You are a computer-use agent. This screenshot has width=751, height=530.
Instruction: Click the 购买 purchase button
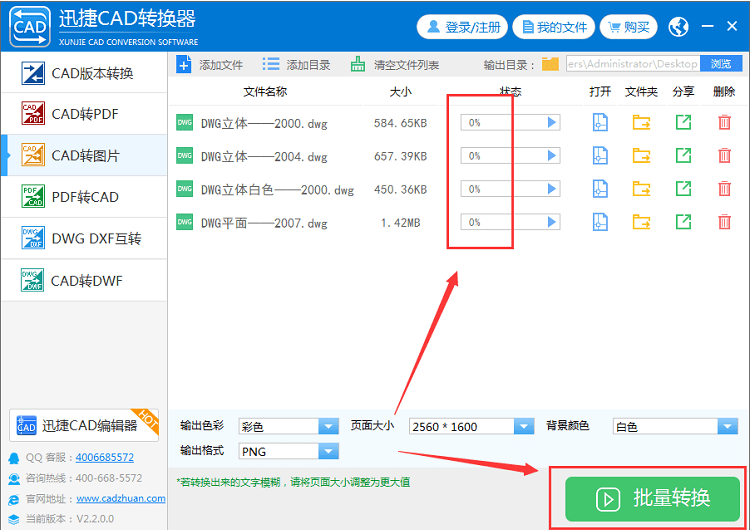628,27
